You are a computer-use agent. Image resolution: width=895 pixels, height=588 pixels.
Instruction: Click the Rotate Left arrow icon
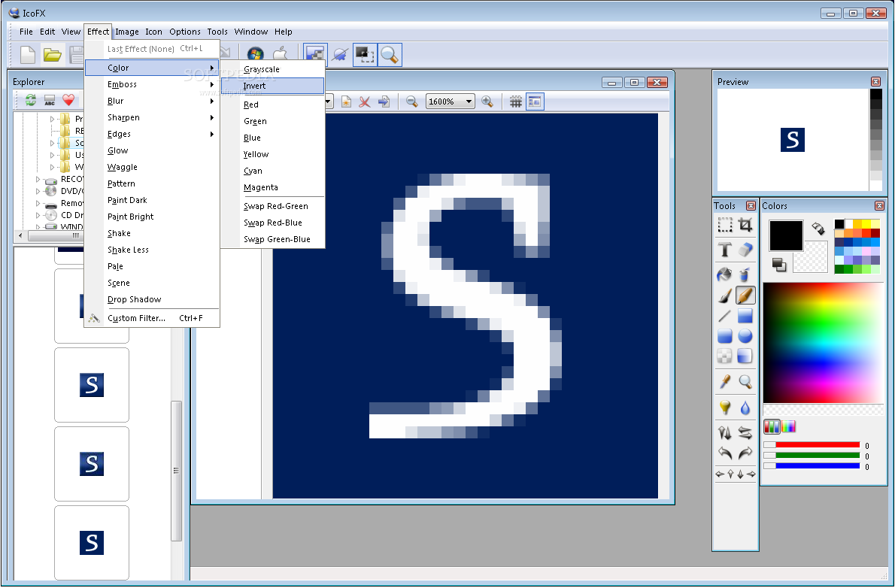(x=725, y=453)
